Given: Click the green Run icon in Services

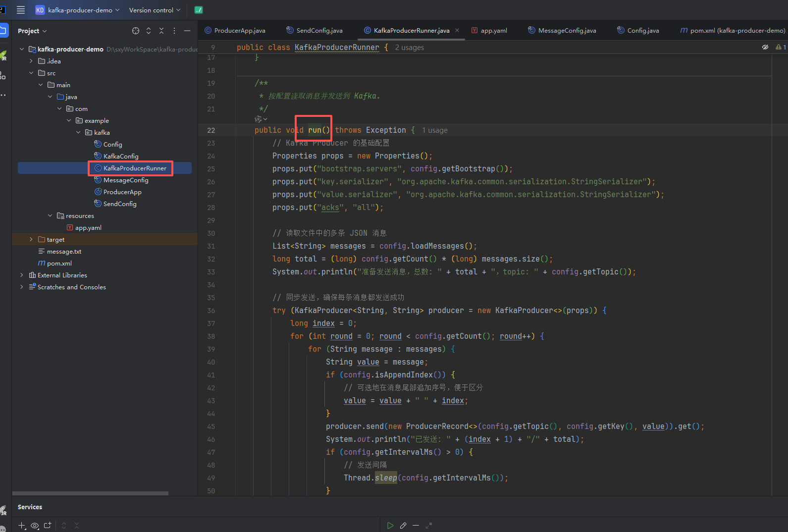Looking at the screenshot, I should click(390, 526).
